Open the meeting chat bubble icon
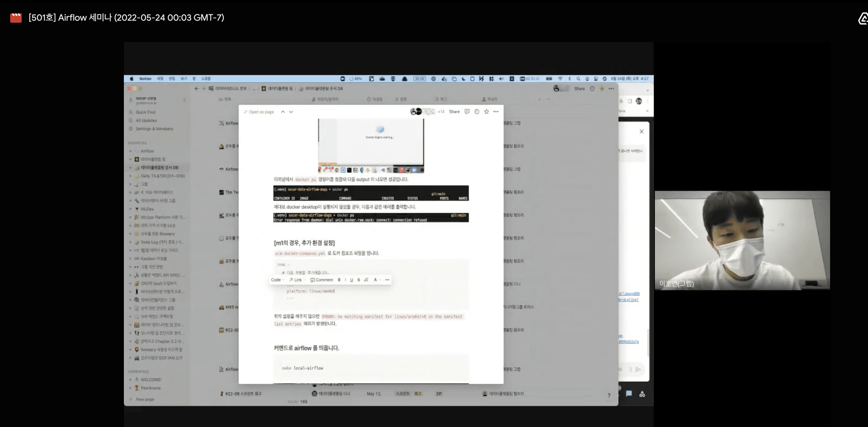Image resolution: width=868 pixels, height=427 pixels. pos(629,394)
